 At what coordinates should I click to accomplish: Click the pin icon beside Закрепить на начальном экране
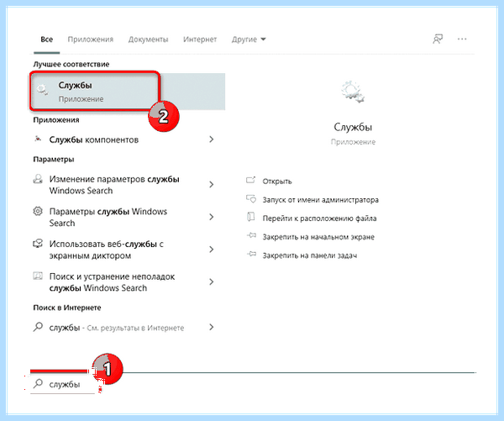click(x=251, y=236)
